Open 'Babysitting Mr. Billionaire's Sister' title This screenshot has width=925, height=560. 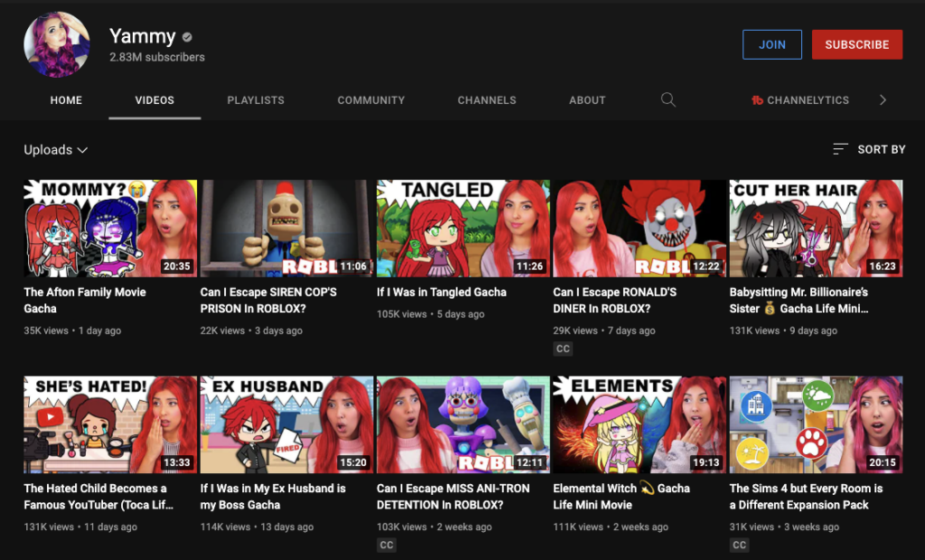coord(799,301)
